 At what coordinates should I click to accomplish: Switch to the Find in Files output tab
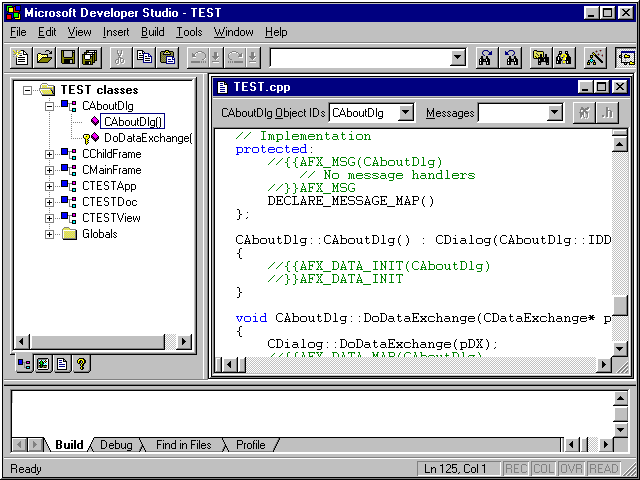183,445
